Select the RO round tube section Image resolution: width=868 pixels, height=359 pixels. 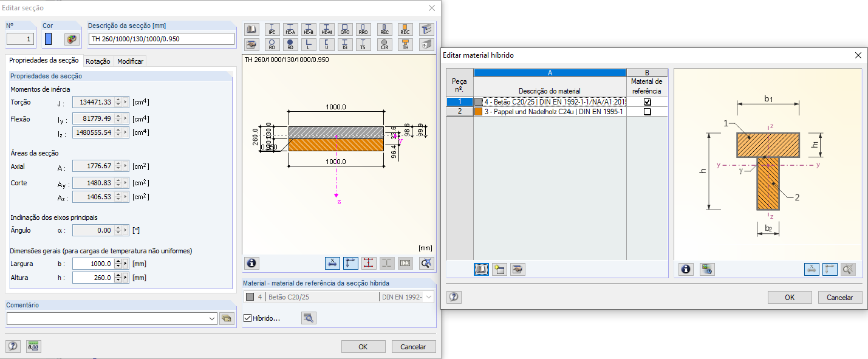click(272, 44)
